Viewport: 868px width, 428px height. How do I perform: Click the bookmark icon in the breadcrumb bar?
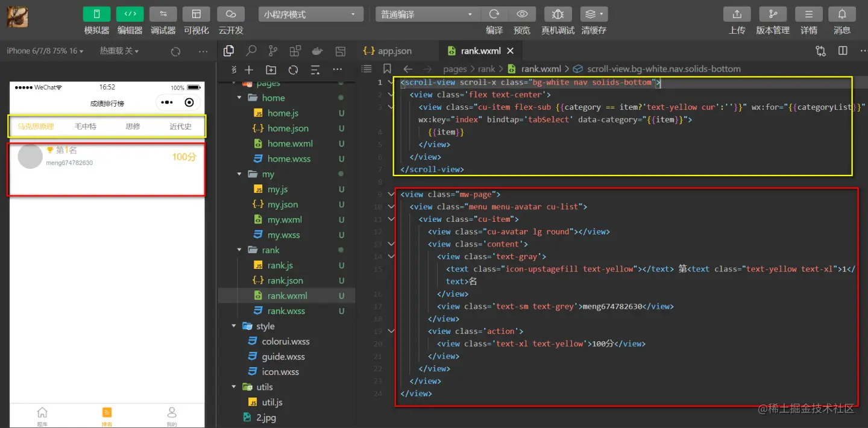click(x=387, y=69)
